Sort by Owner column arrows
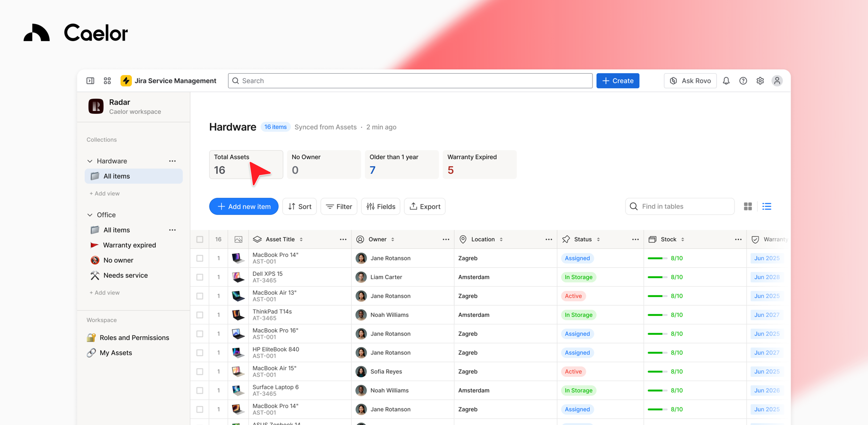The image size is (868, 425). [392, 239]
